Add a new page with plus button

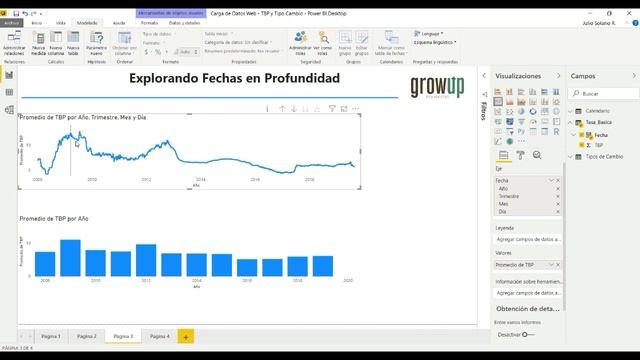(186, 337)
